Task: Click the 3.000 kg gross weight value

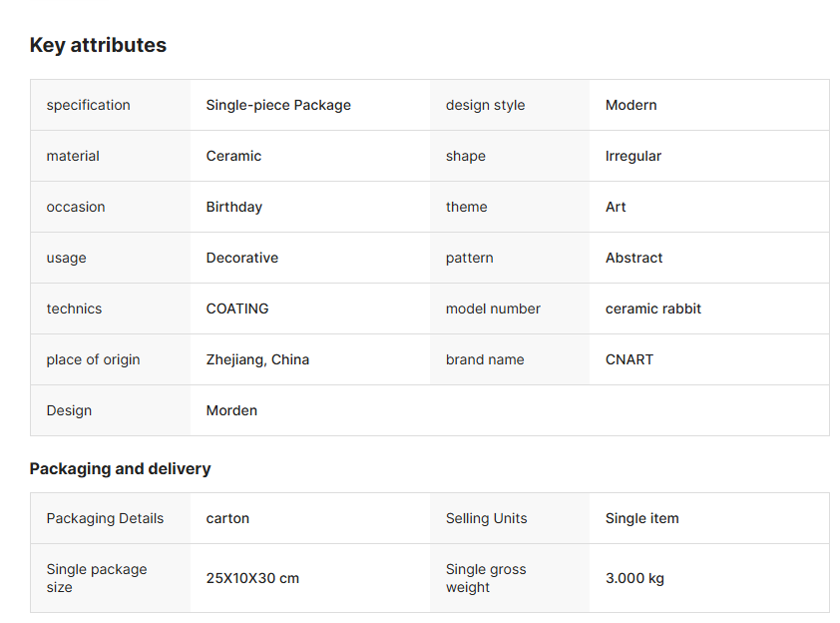Action: (634, 578)
